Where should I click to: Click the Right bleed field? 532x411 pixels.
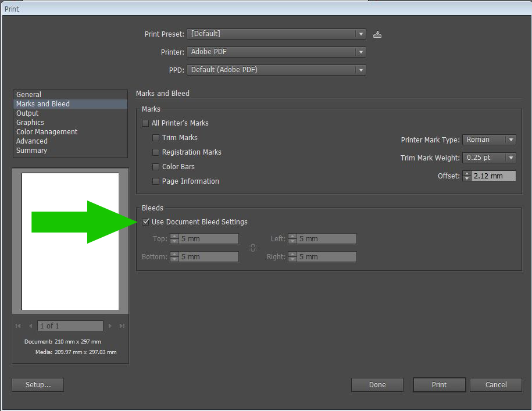tap(327, 257)
